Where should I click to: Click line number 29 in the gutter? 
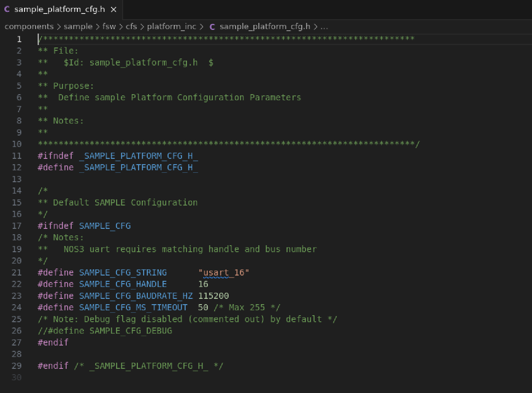[16, 366]
